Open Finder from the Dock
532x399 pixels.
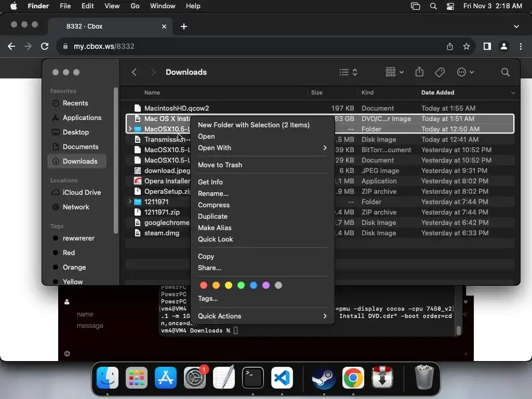[x=108, y=378]
